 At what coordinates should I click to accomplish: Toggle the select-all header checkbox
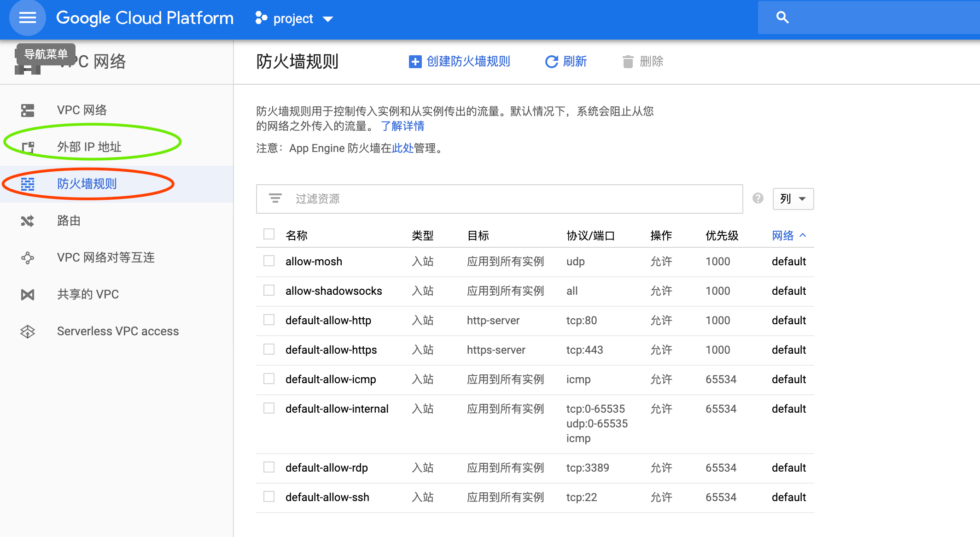coord(269,234)
